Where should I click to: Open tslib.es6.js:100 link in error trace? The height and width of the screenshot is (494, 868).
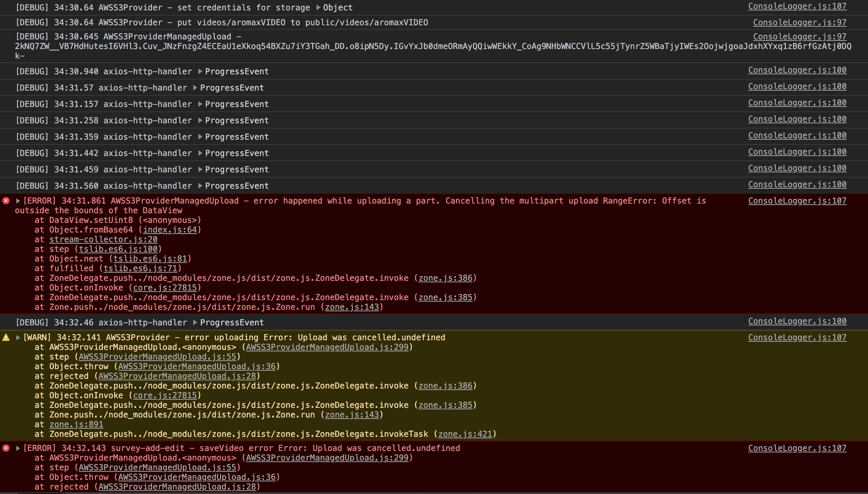coord(118,249)
